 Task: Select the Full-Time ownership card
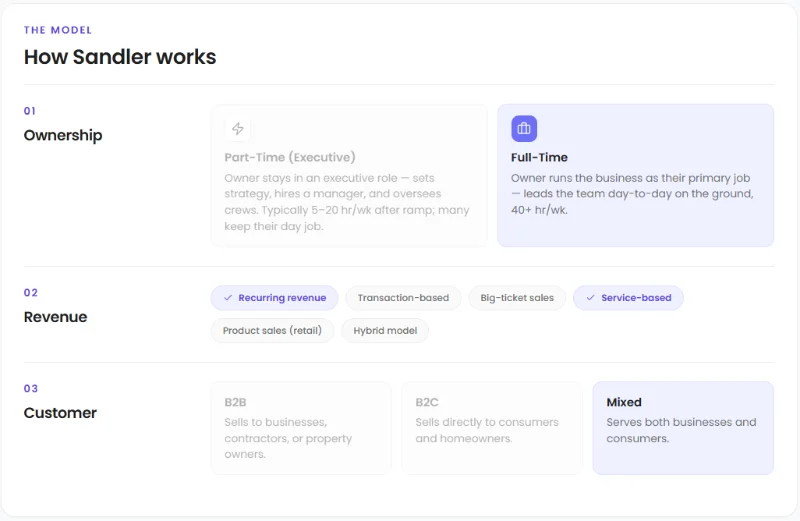click(636, 176)
